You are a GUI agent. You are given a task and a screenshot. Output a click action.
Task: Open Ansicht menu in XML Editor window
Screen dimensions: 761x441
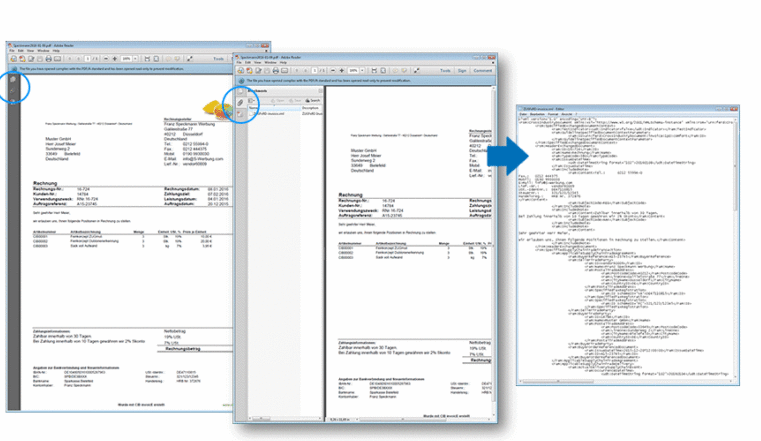click(567, 114)
